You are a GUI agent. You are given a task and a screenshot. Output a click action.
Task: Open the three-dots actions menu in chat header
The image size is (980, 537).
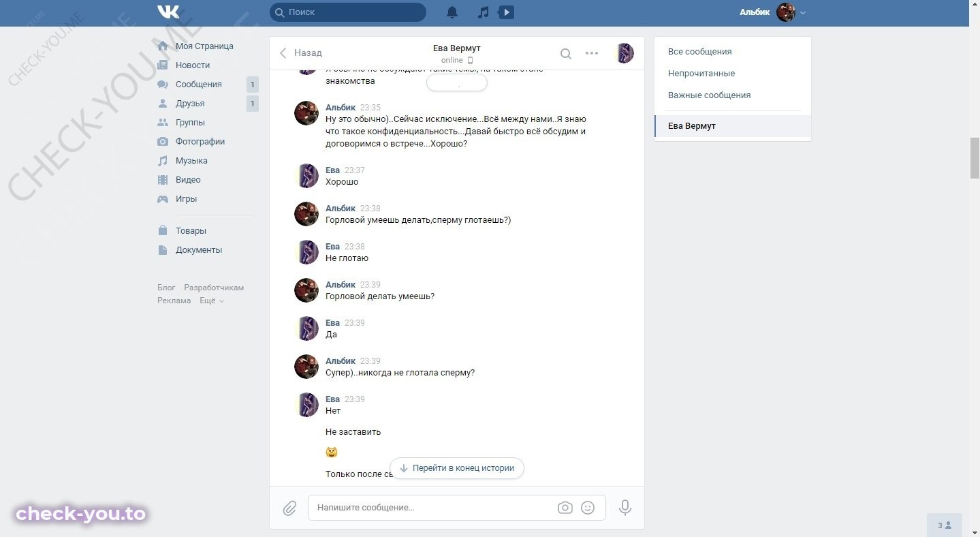pos(592,53)
